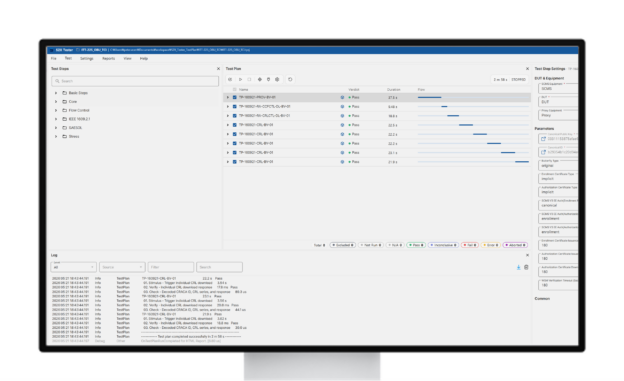
Task: Click the rewind icon at start of Test Plan toolbar
Action: tap(230, 80)
